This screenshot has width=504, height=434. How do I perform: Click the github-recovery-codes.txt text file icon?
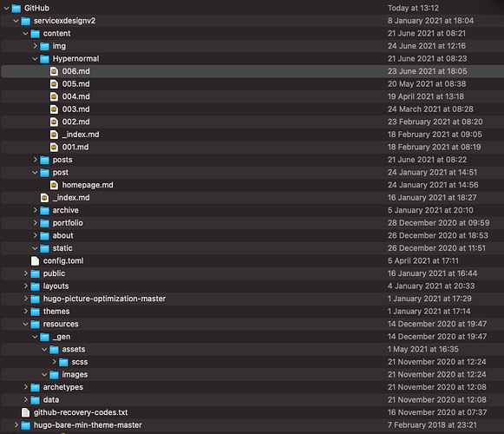25,412
